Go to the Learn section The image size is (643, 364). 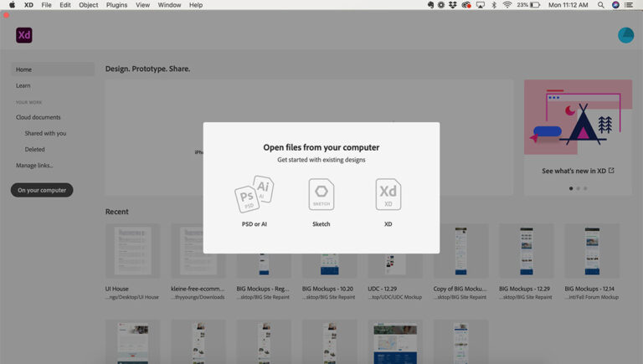23,85
